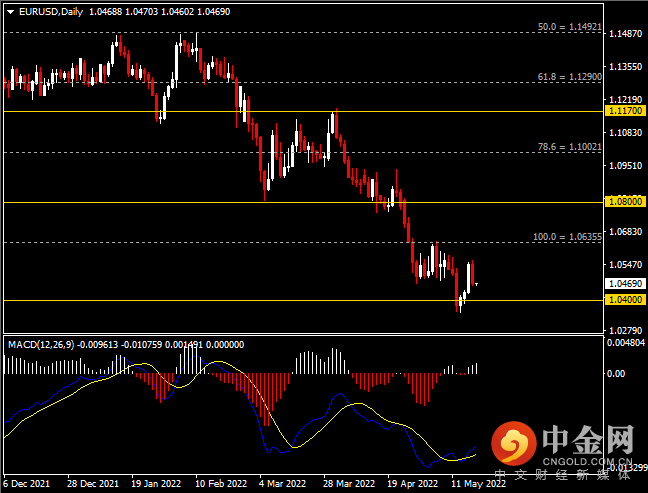The height and width of the screenshot is (493, 648).
Task: Select the 1.08000 yellow price label
Action: [625, 202]
